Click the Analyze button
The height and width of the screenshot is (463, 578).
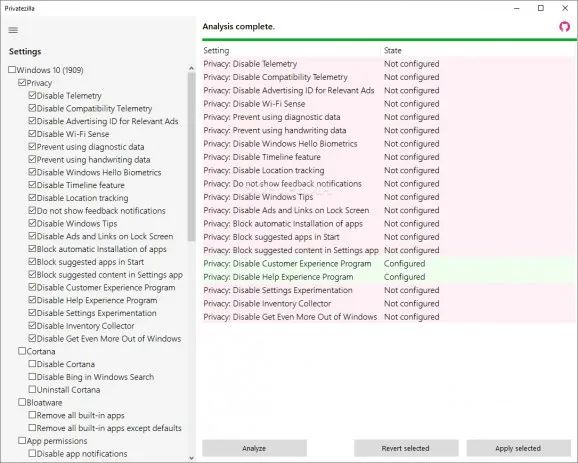[254, 448]
